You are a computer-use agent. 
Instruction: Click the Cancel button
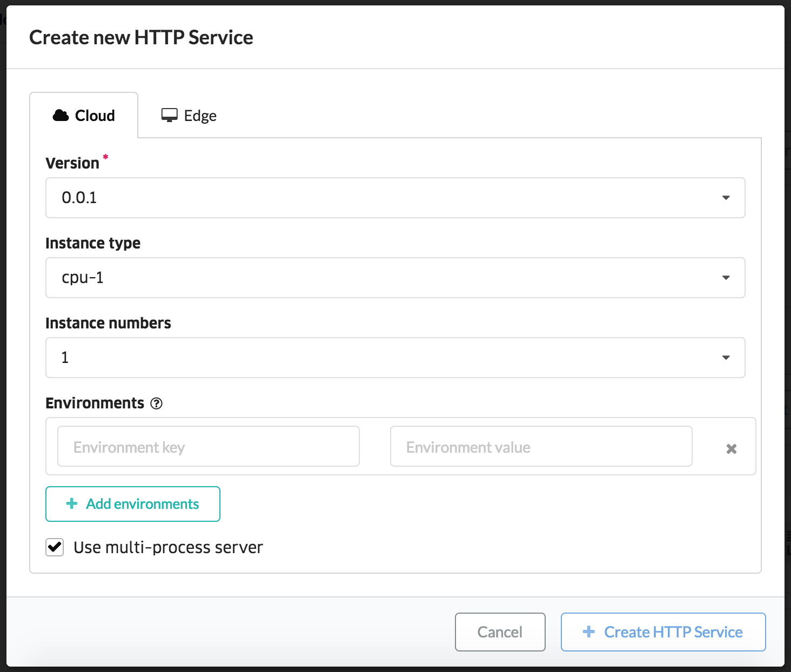(500, 632)
